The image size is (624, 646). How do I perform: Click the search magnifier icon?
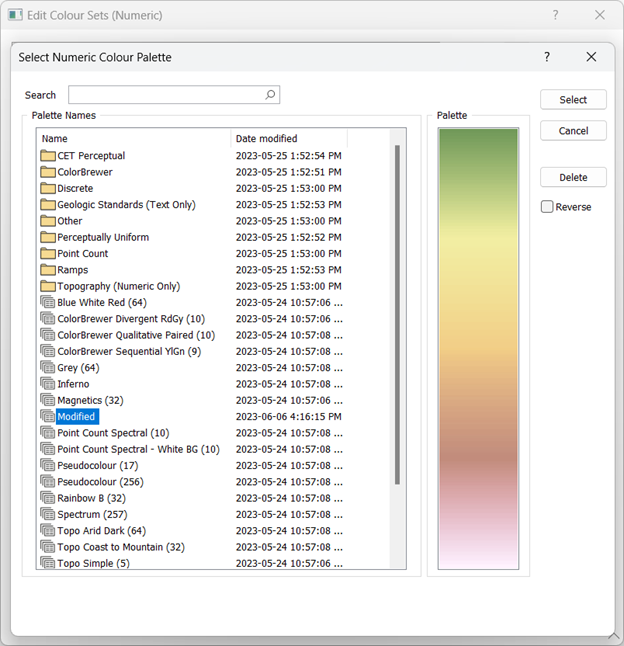pos(270,95)
